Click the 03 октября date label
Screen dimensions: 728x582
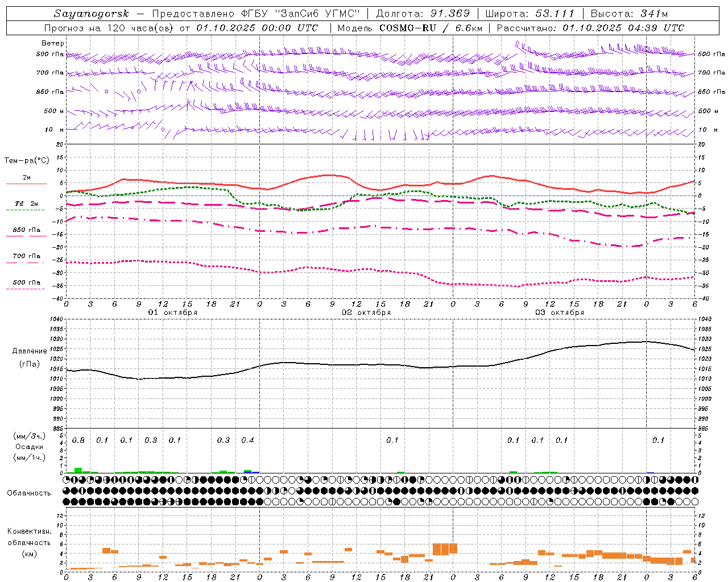click(x=560, y=313)
